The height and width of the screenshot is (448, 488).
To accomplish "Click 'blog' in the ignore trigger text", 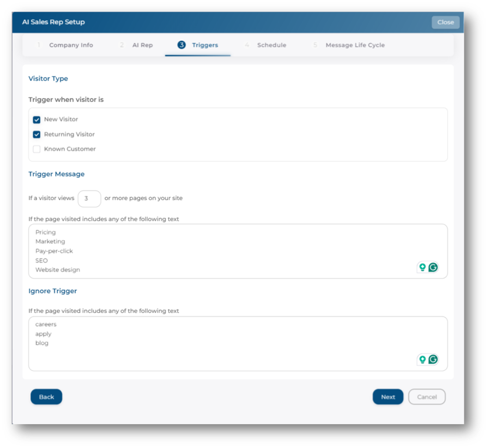I will [x=42, y=343].
